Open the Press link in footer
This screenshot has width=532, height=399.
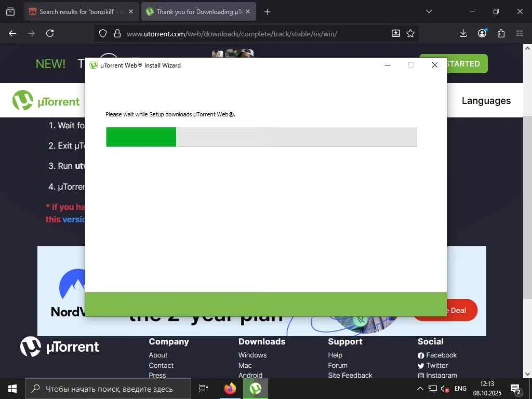(x=157, y=375)
